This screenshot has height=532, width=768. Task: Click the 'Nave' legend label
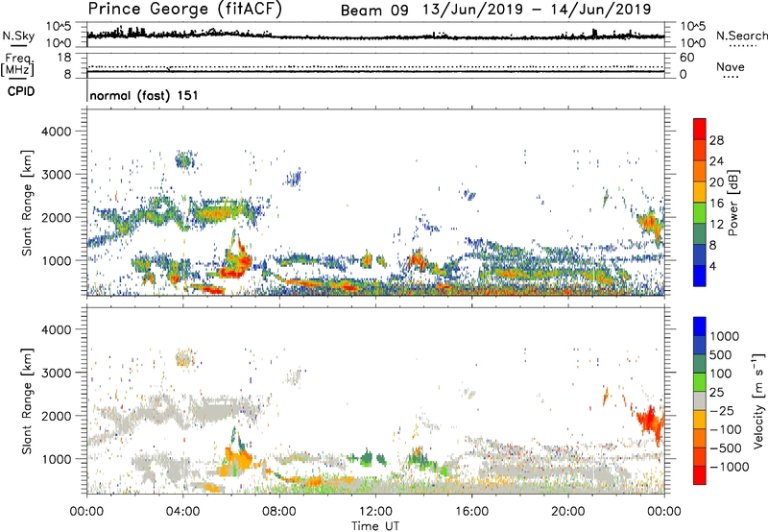pos(731,66)
